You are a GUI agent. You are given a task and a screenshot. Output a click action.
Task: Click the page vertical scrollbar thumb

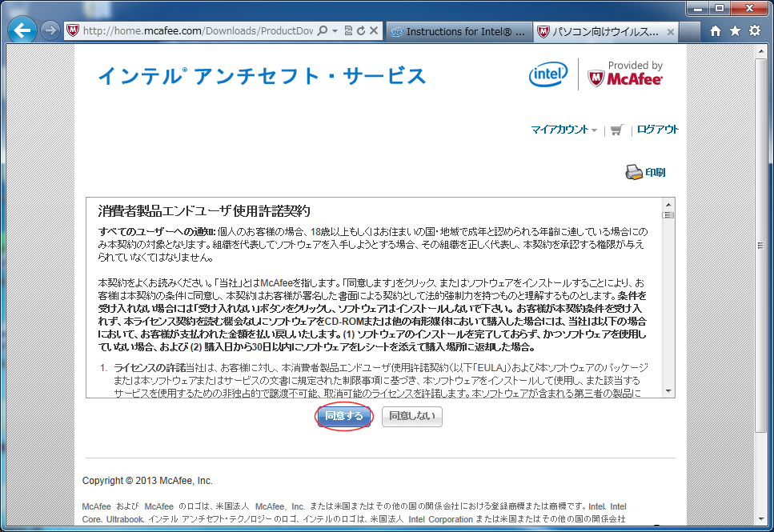[760, 246]
